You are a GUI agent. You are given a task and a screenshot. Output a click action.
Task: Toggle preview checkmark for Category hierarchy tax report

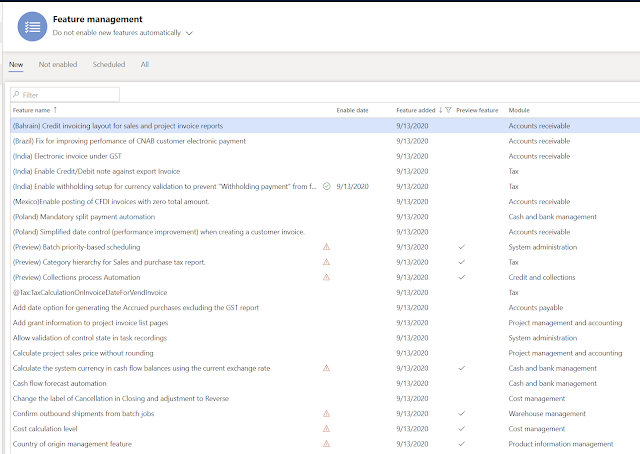click(462, 262)
